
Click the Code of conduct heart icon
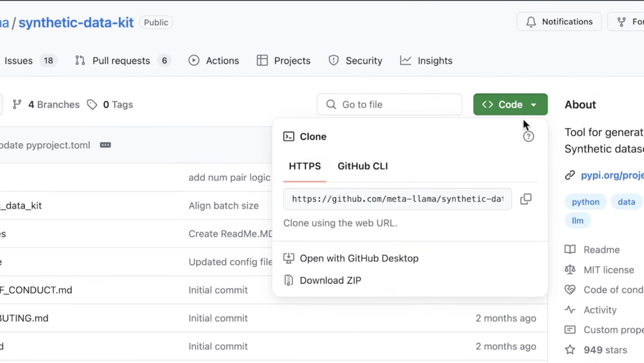click(570, 290)
